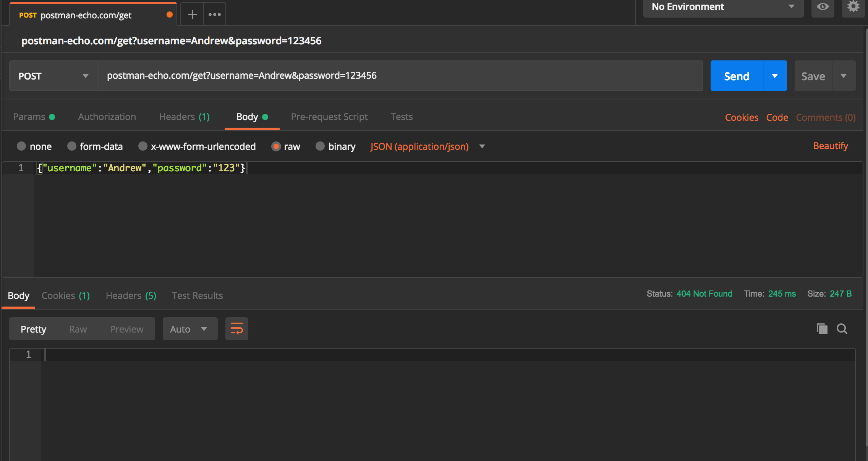Viewport: 868px width, 461px height.
Task: Select the request Body tab
Action: coord(252,117)
